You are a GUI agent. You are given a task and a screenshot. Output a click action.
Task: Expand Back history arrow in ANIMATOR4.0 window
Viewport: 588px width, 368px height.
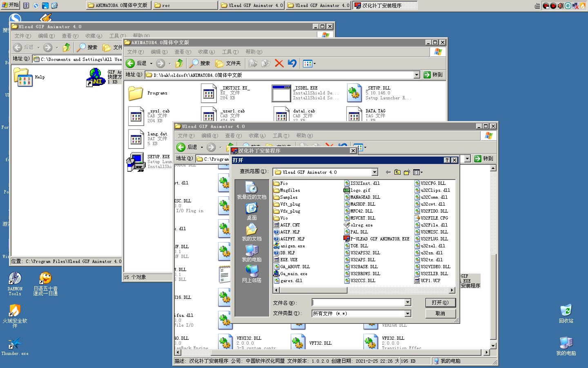(151, 63)
